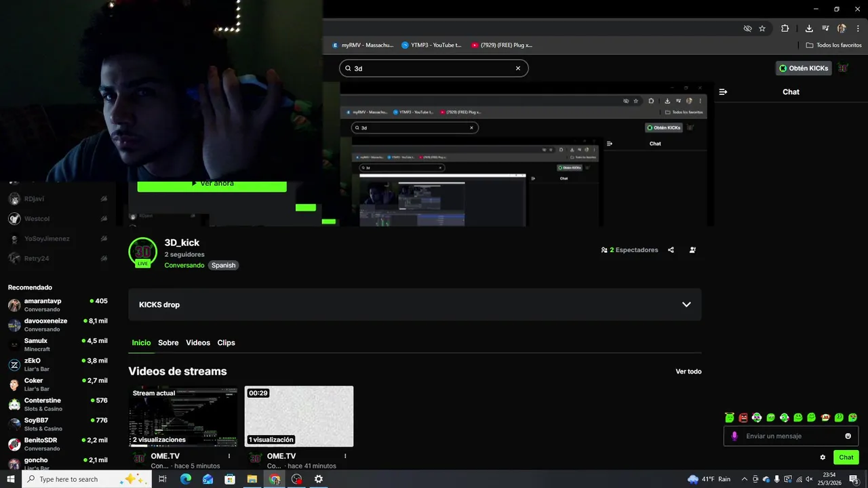
Task: Open the Todos los favoritos folder
Action: pos(833,45)
